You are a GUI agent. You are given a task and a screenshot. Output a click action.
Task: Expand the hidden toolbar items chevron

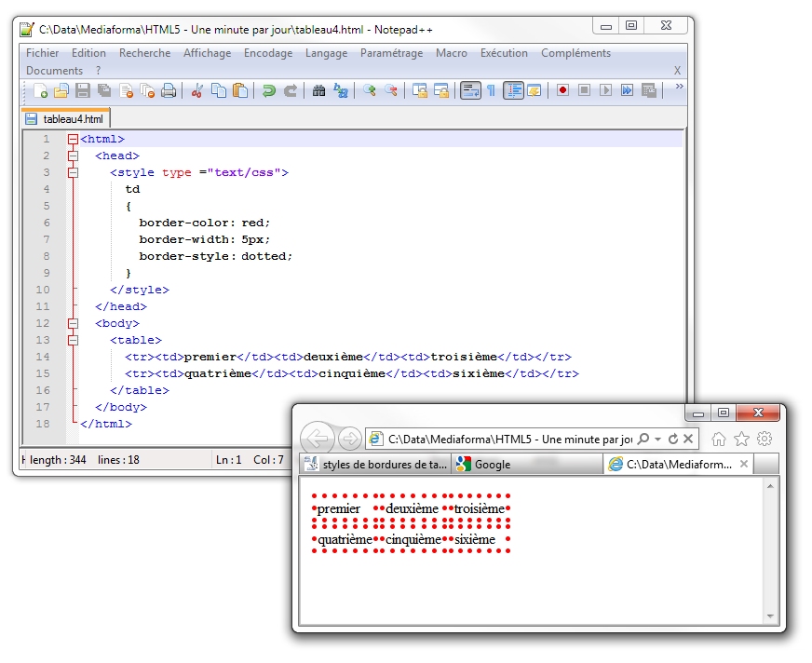[x=679, y=88]
